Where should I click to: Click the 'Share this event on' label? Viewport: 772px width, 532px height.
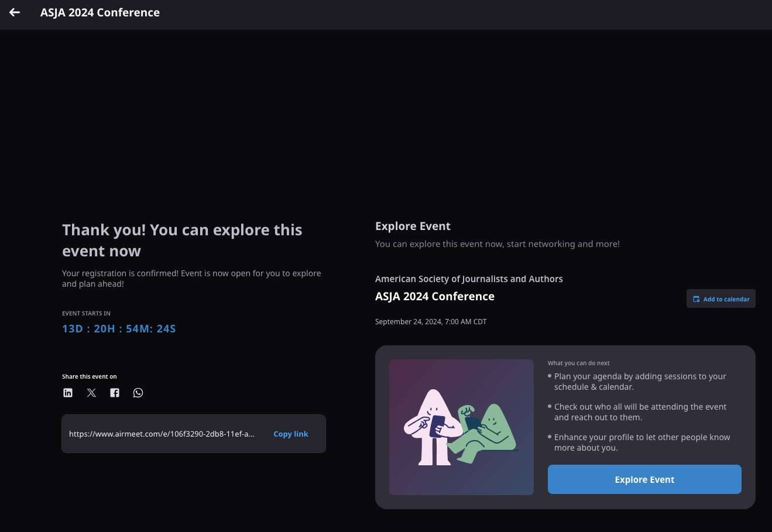[x=90, y=376]
